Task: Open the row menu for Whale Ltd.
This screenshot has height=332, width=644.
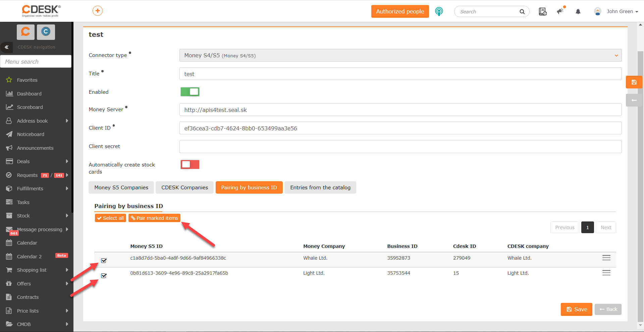Action: coord(606,258)
